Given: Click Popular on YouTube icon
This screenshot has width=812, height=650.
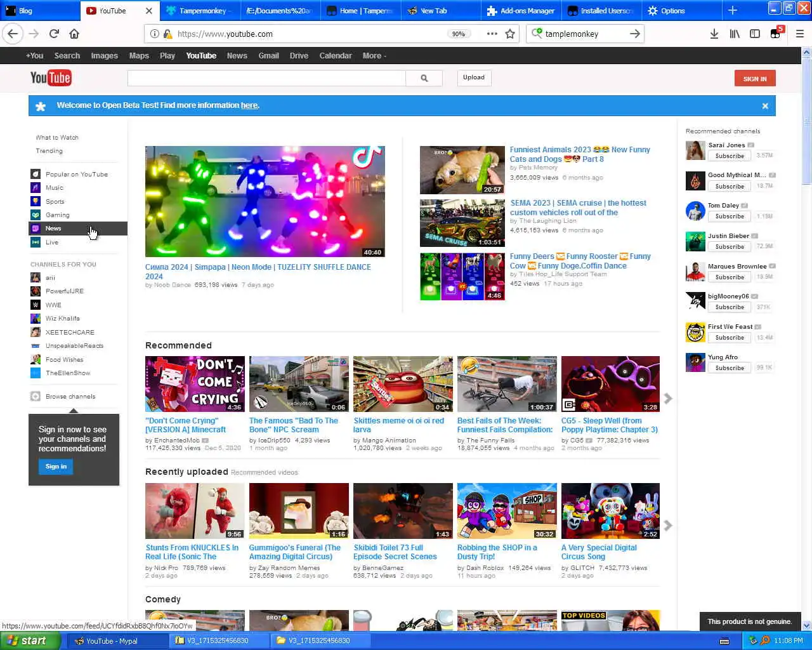Looking at the screenshot, I should 36,174.
